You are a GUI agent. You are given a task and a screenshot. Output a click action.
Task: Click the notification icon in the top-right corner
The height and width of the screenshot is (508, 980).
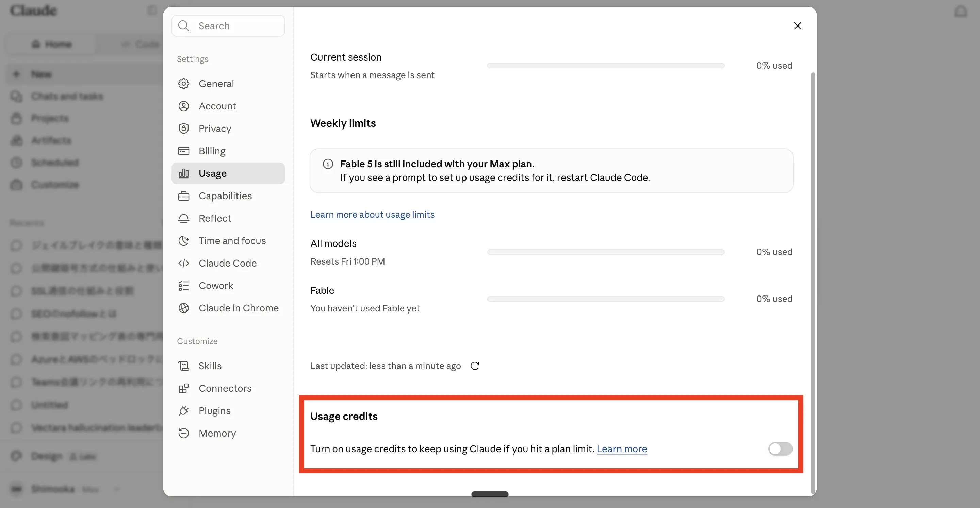coord(961,12)
